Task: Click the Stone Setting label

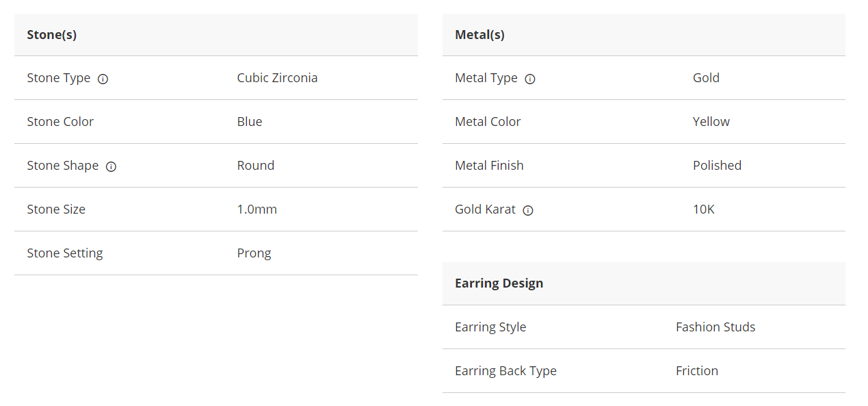Action: point(65,253)
